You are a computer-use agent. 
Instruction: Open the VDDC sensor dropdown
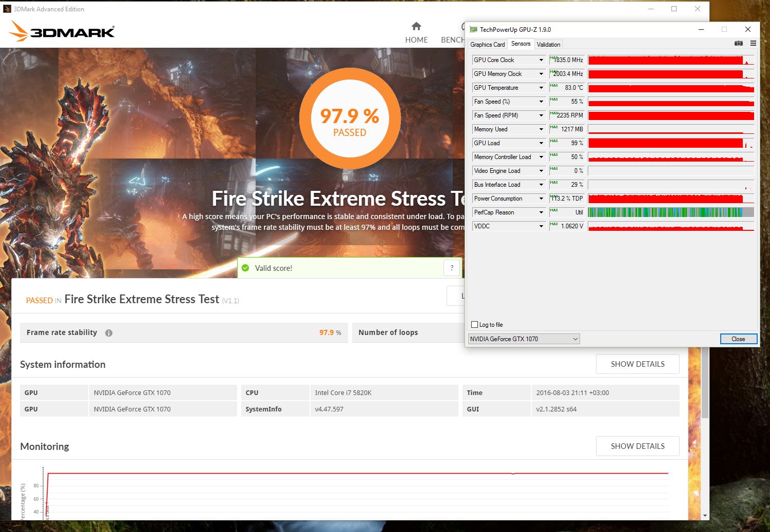click(x=541, y=226)
